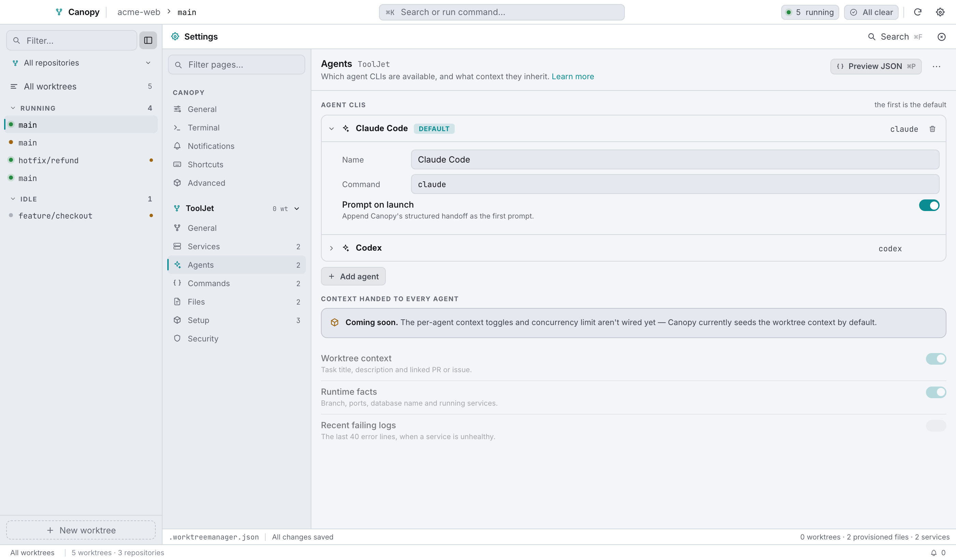956x560 pixels.
Task: Click the 5 running status pill
Action: click(810, 12)
